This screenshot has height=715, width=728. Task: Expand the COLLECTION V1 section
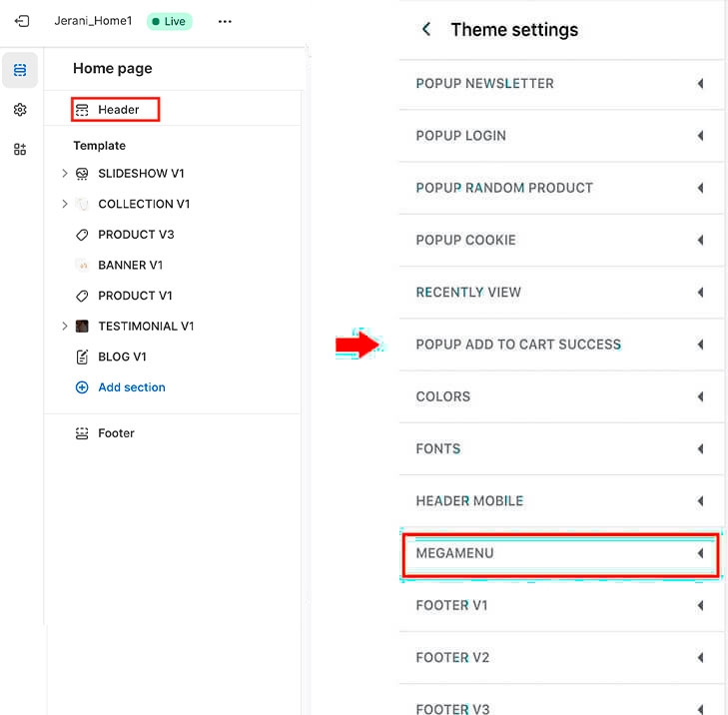pos(65,204)
